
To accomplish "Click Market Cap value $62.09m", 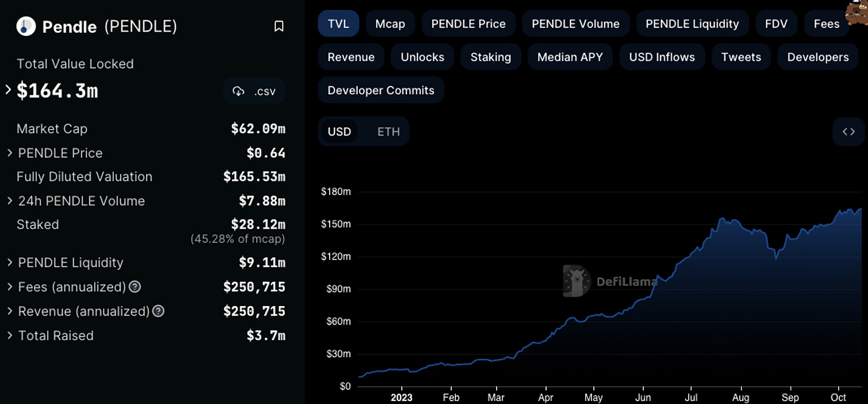I will [258, 129].
